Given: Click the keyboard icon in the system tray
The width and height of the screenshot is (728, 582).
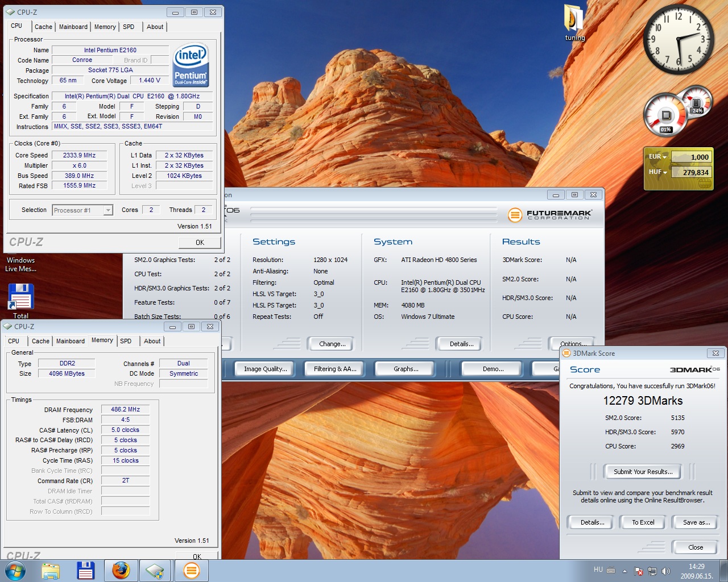Looking at the screenshot, I should [611, 570].
